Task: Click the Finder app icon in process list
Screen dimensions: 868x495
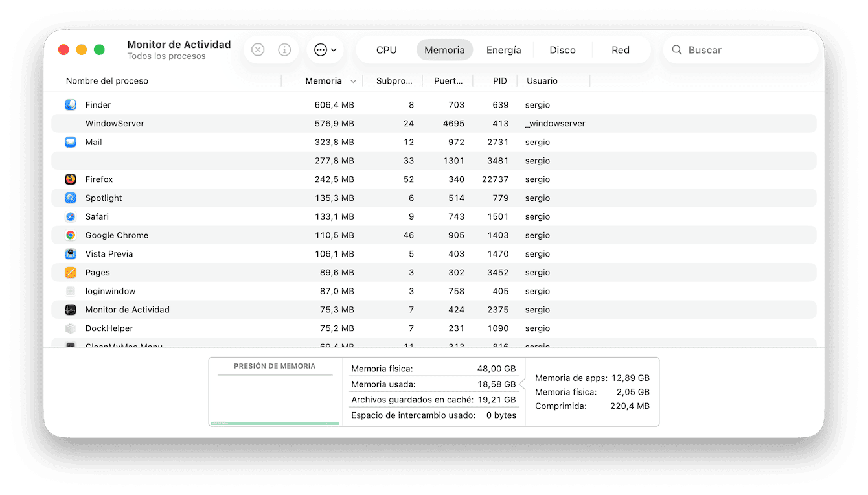Action: coord(71,105)
